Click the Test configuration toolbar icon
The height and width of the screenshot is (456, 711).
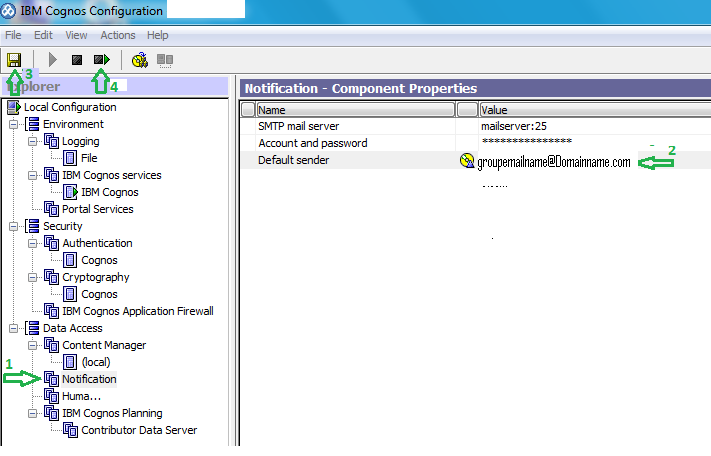coord(140,60)
